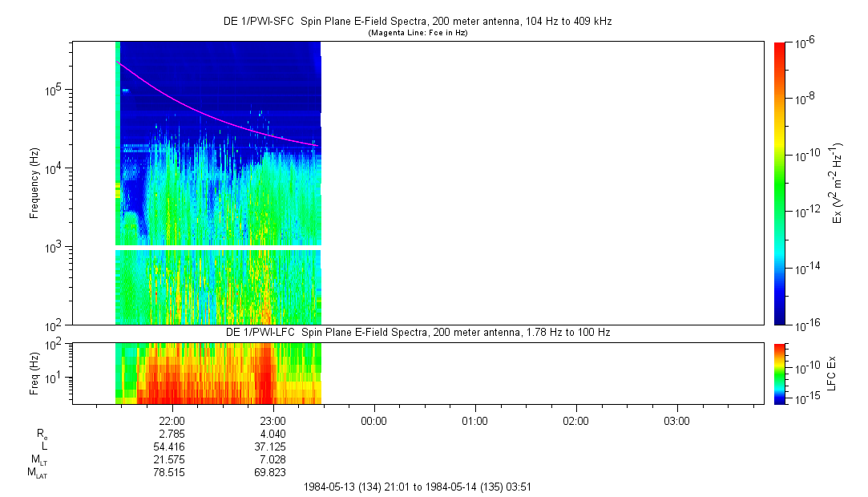
Task: Click the date range caption at the bottom
Action: pyautogui.click(x=417, y=487)
